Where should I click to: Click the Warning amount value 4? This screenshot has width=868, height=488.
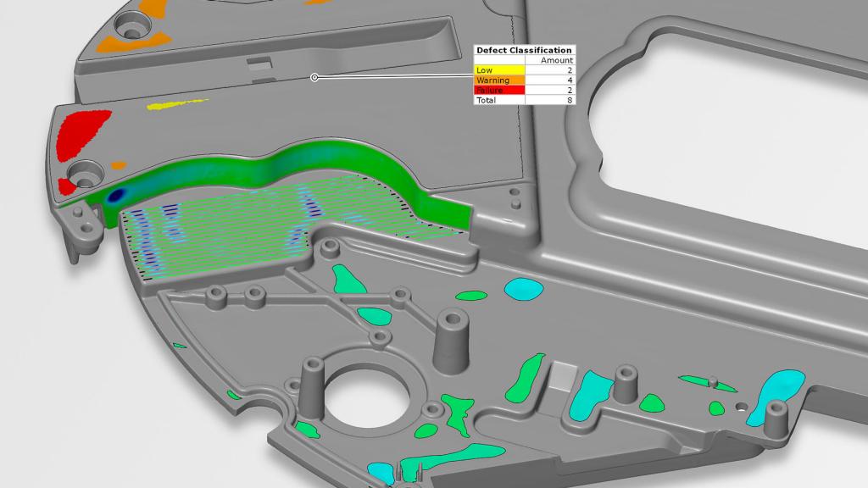click(569, 80)
